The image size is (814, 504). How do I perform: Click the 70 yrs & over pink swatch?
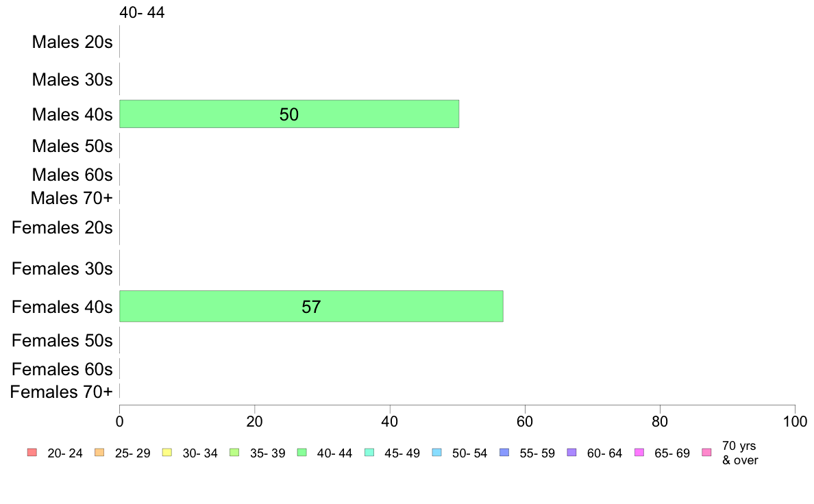pos(706,452)
